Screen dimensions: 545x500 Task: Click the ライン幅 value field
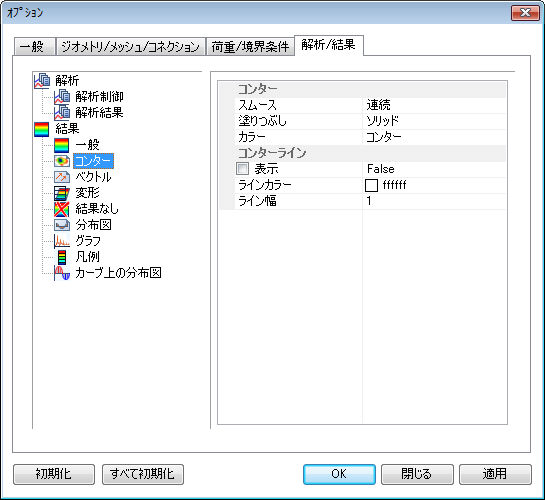(434, 201)
